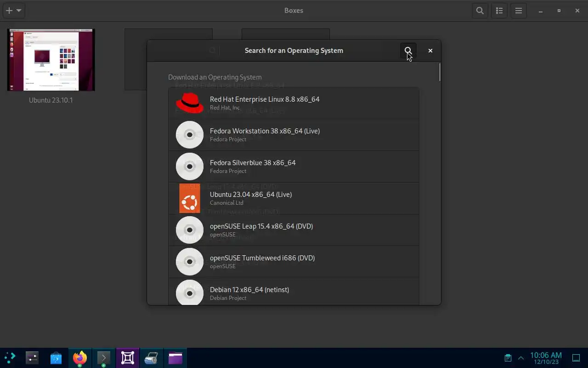Click the Ubuntu 23.10.1 label

click(x=51, y=100)
